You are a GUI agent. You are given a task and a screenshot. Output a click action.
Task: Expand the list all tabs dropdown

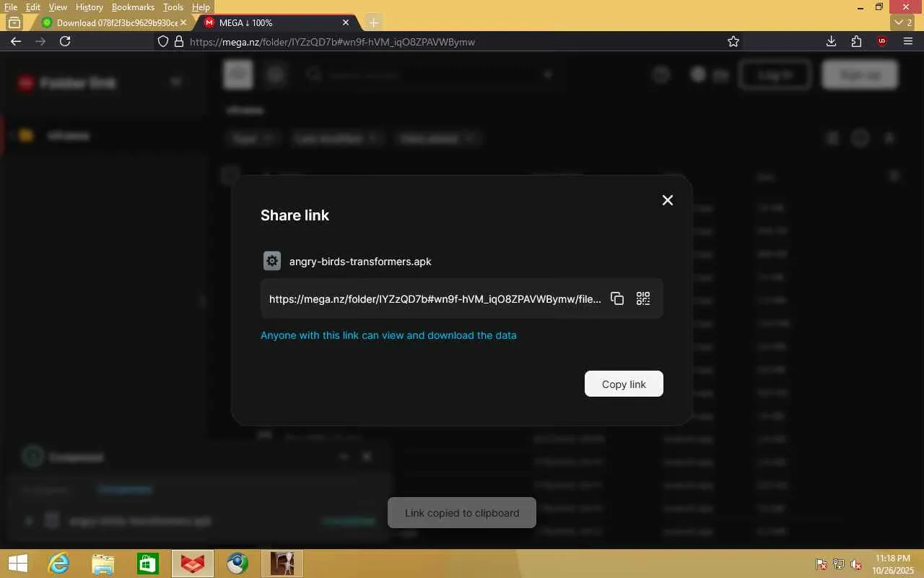(x=904, y=22)
